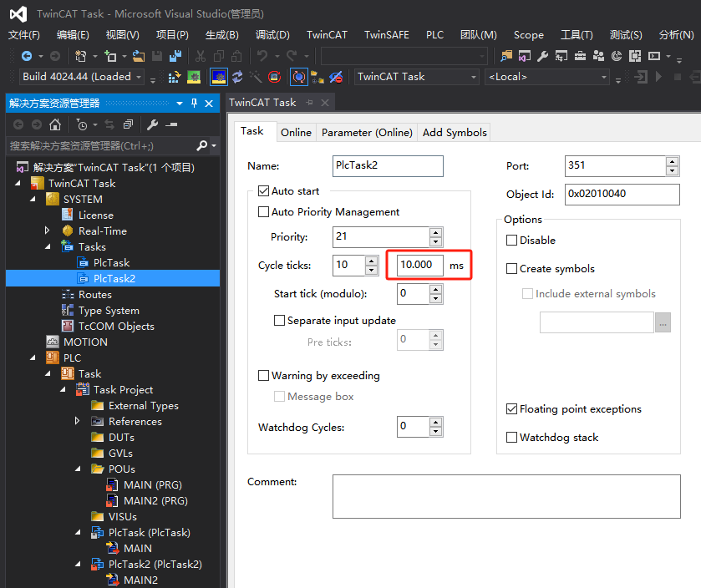The image size is (701, 588).
Task: Click the Reload Devices icon
Action: (x=237, y=78)
